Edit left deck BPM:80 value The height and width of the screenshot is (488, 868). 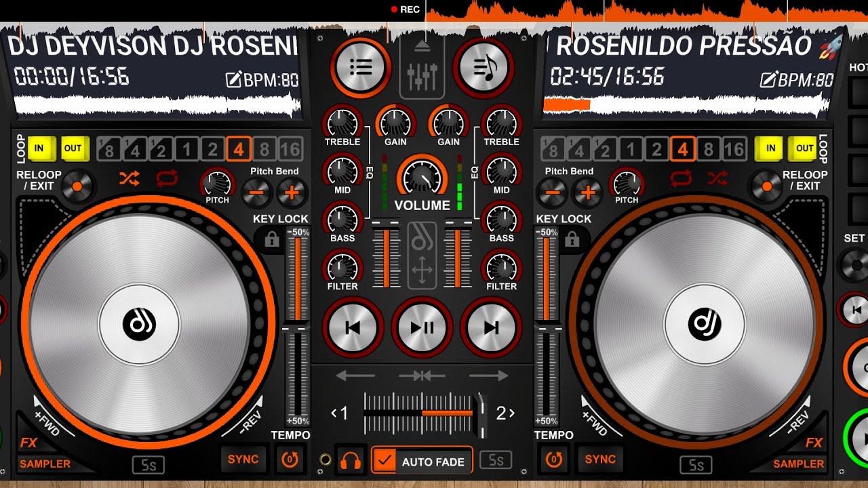point(262,80)
